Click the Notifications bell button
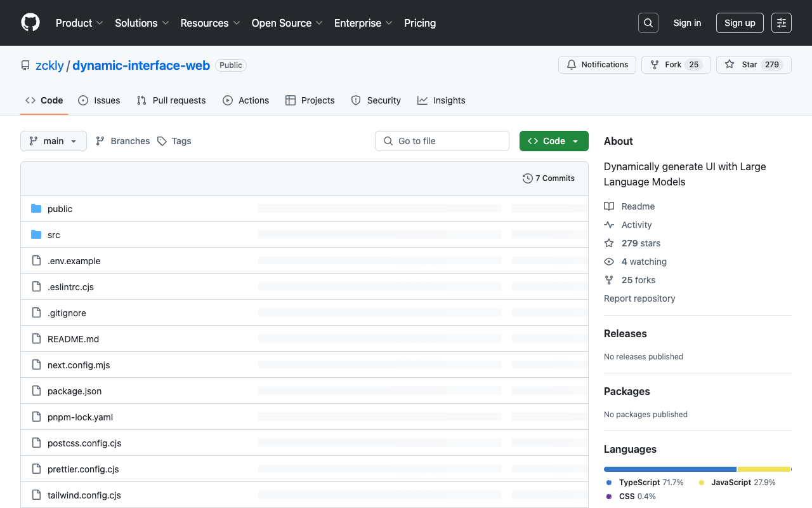Viewport: 812px width, 508px height. (x=597, y=65)
